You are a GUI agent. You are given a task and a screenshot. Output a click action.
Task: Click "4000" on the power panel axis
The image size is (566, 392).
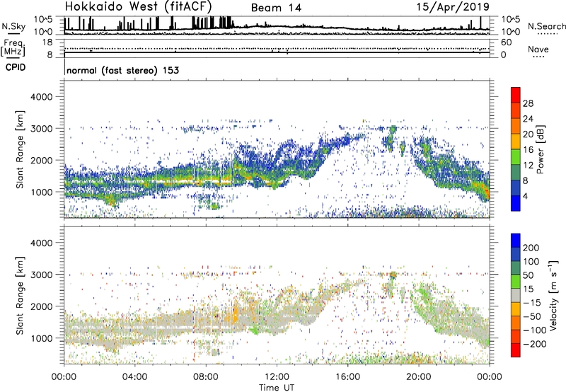42,97
